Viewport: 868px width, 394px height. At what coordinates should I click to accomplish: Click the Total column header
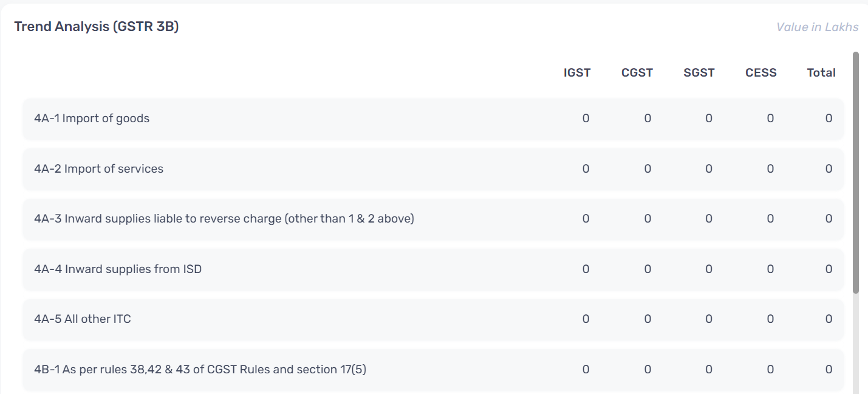click(821, 72)
